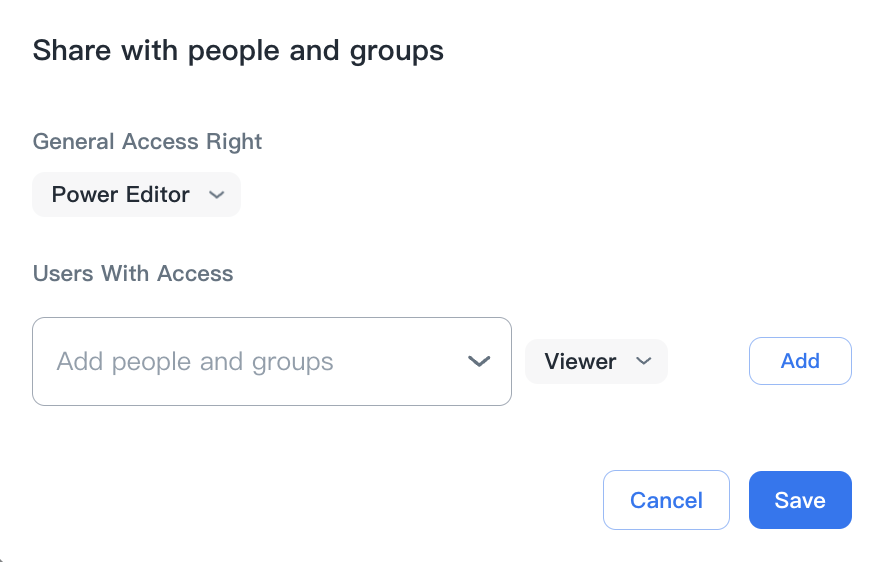Change general access from Power Editor
The image size is (874, 562).
(x=136, y=195)
